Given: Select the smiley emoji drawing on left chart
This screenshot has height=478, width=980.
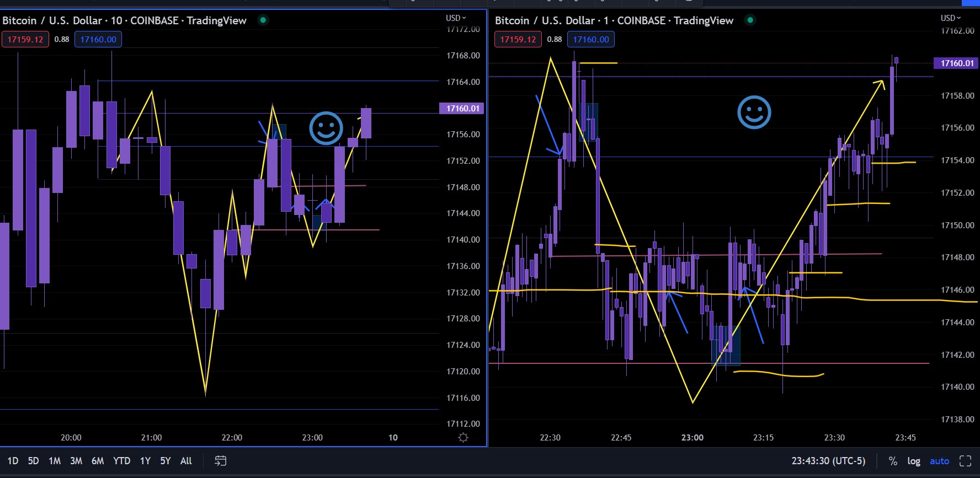Looking at the screenshot, I should [x=326, y=128].
